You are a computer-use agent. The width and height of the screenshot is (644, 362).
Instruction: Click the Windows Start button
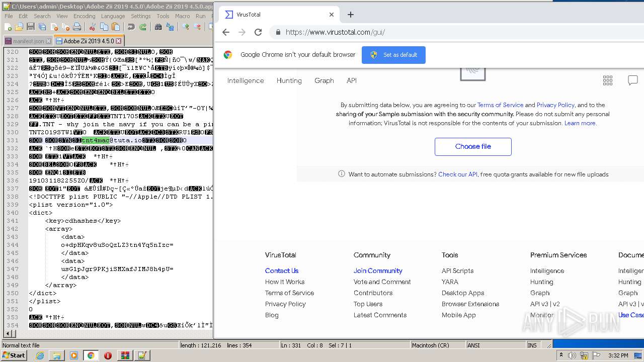(14, 355)
